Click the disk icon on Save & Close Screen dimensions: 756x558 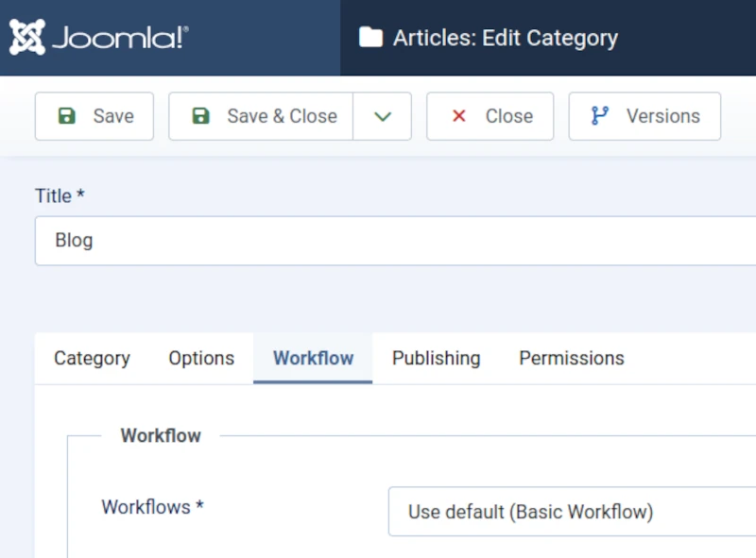[201, 115]
